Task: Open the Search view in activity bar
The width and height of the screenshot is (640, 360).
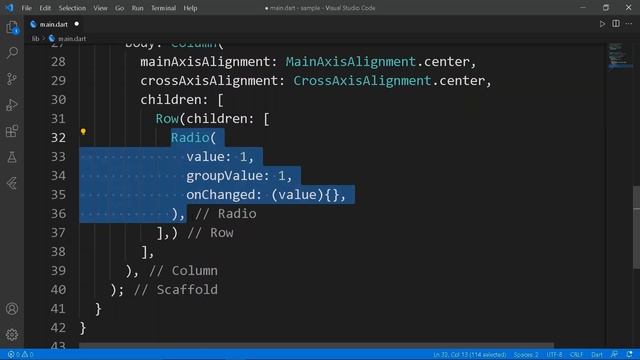Action: [x=12, y=53]
